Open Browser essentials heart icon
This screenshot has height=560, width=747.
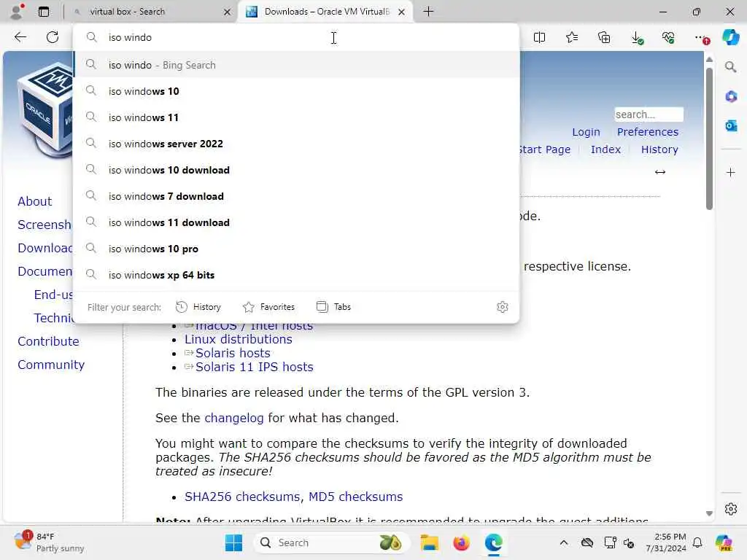(668, 37)
